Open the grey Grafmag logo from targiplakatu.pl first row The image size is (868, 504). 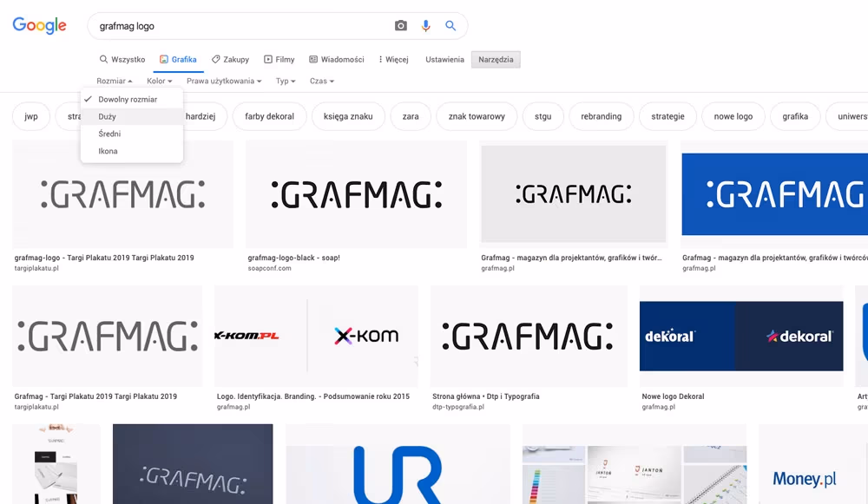tap(123, 194)
